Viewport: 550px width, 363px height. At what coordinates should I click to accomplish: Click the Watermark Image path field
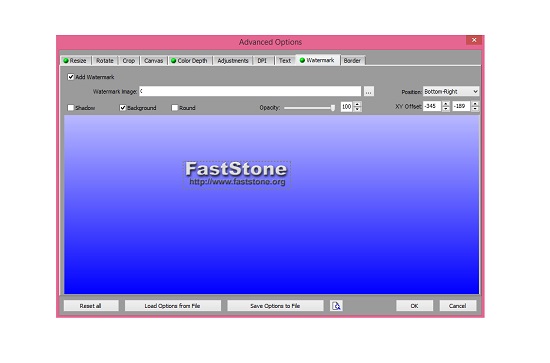click(250, 92)
